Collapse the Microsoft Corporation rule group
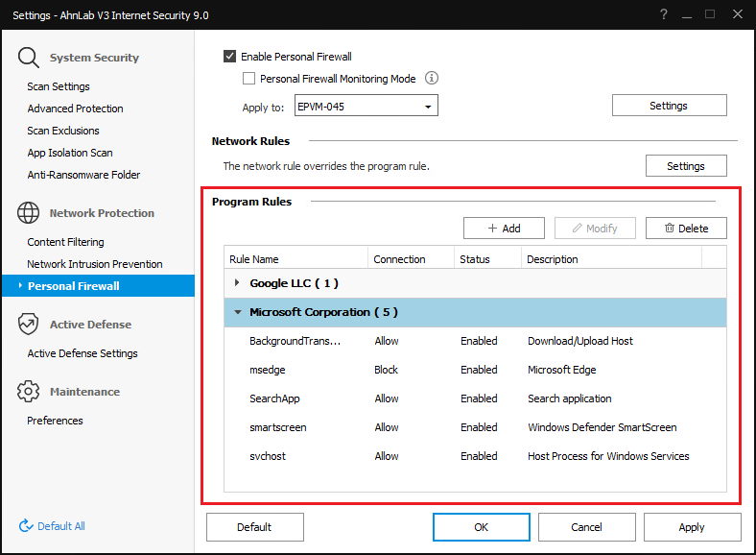Image resolution: width=756 pixels, height=555 pixels. [x=238, y=312]
